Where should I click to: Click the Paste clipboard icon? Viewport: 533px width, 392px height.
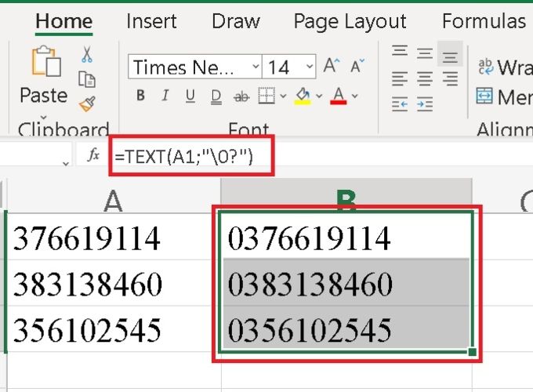[46, 61]
